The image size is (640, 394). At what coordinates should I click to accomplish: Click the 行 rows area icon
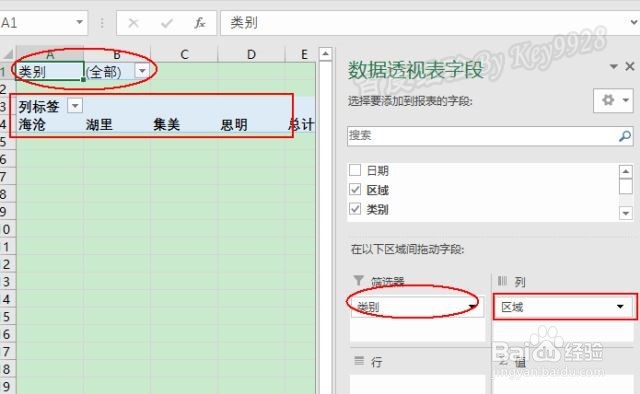[x=359, y=361]
